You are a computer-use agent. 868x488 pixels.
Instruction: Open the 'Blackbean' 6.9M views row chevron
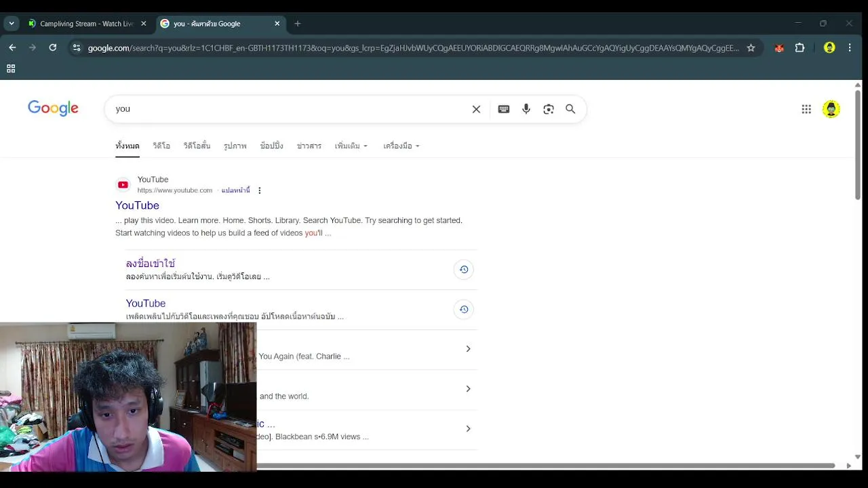tap(468, 429)
